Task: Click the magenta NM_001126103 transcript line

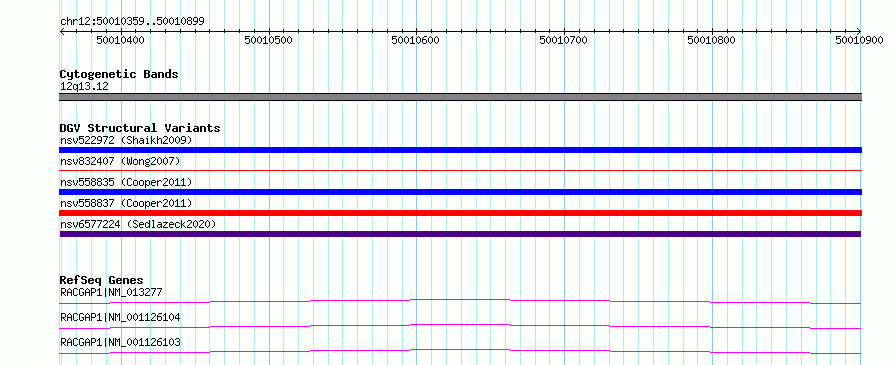Action: (460, 351)
